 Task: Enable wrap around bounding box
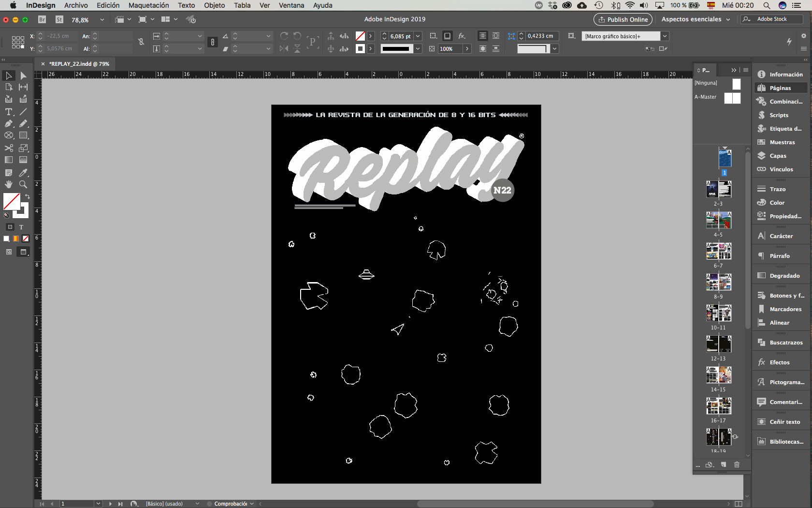(496, 36)
